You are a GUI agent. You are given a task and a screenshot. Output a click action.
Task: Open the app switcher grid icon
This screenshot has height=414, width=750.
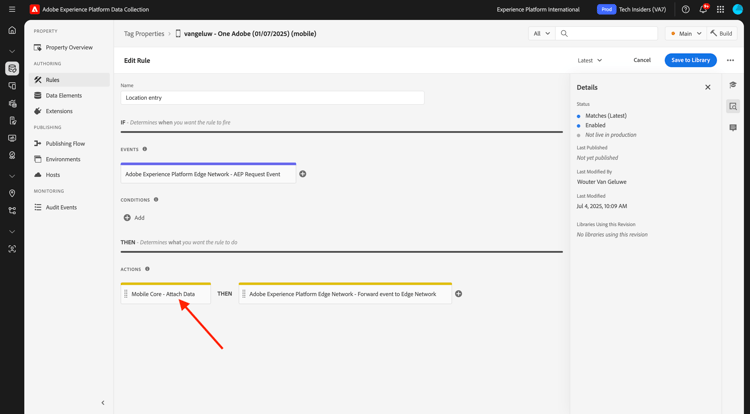pyautogui.click(x=720, y=9)
